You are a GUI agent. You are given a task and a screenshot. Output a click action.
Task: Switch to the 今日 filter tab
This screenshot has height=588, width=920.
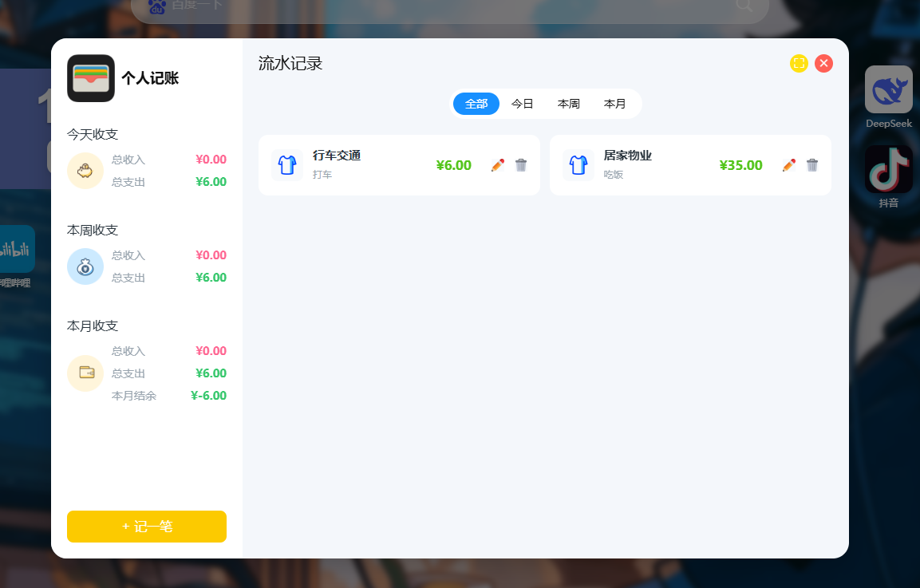[523, 104]
